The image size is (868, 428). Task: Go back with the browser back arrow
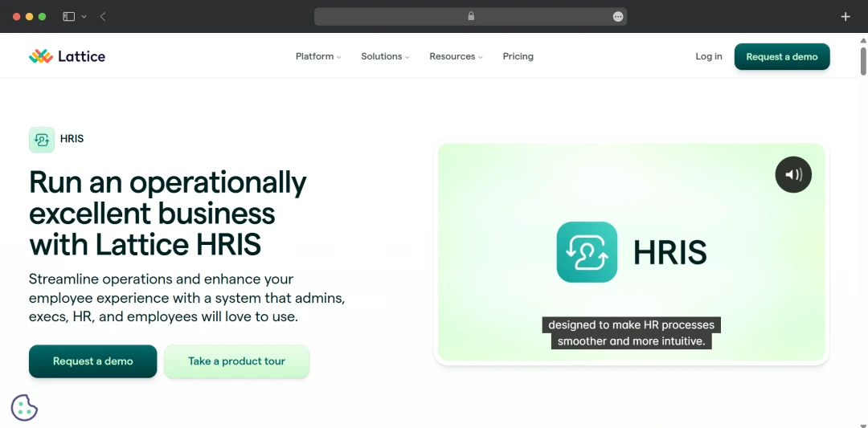tap(103, 17)
